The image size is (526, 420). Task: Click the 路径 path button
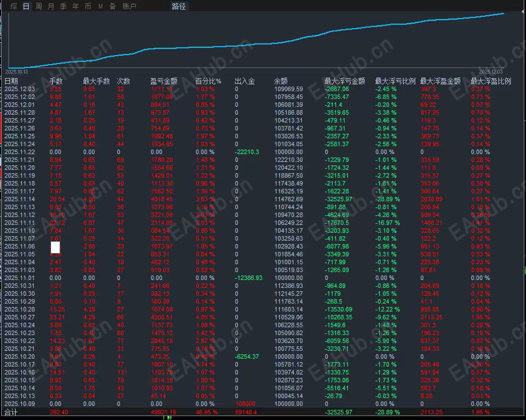[179, 6]
